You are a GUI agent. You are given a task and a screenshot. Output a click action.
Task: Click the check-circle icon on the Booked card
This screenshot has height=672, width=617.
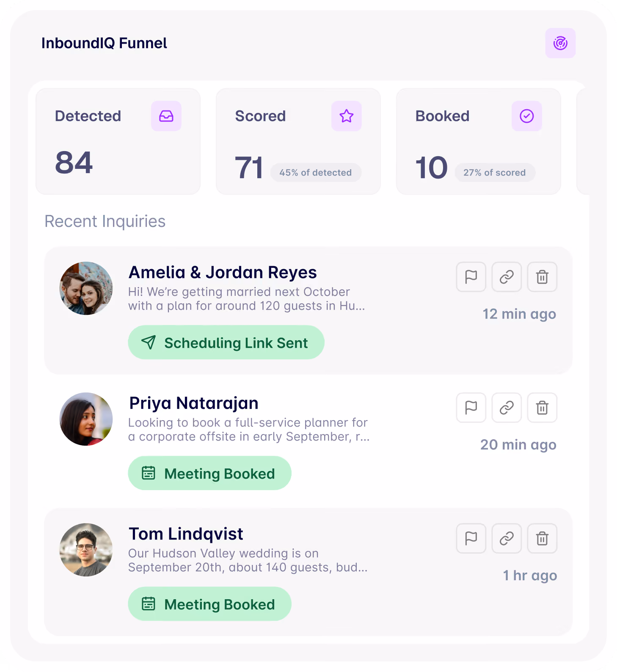[527, 116]
